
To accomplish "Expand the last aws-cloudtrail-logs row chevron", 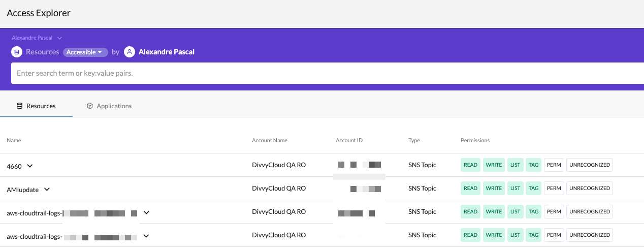I will pyautogui.click(x=146, y=236).
